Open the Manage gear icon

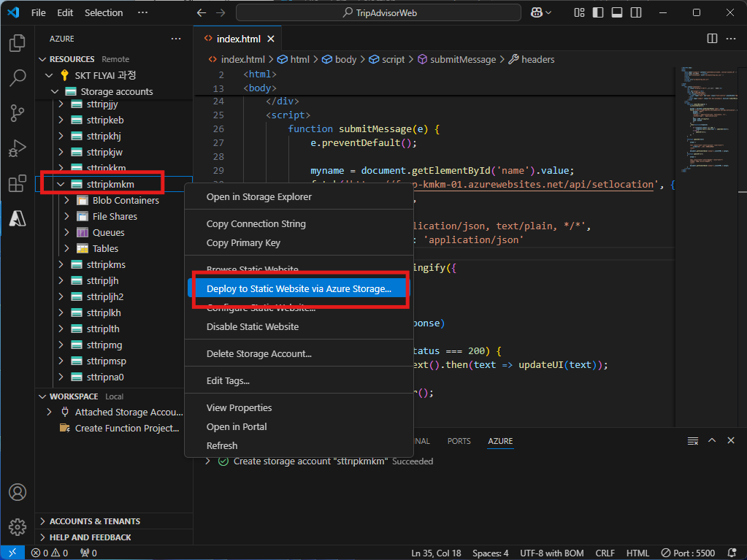(17, 527)
